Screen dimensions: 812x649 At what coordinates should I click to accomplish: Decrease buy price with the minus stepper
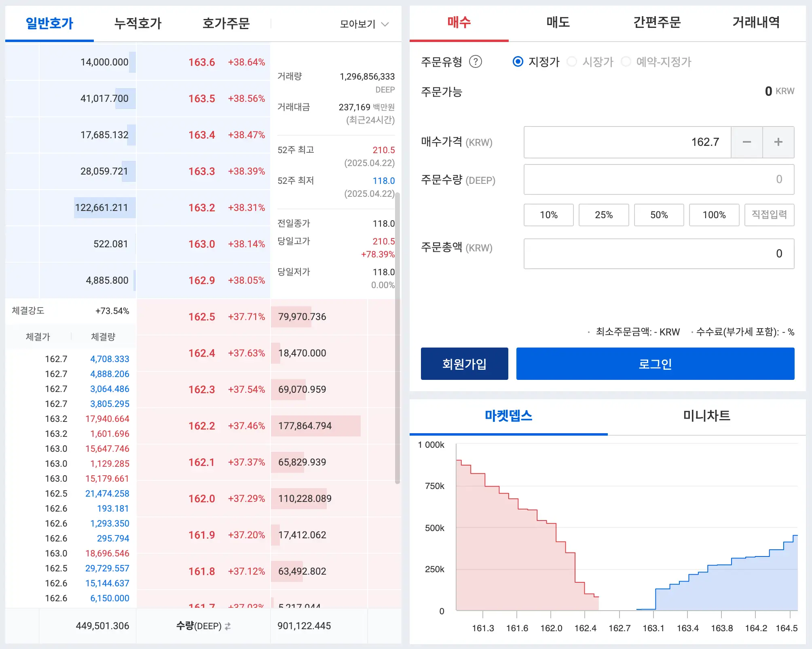746,142
